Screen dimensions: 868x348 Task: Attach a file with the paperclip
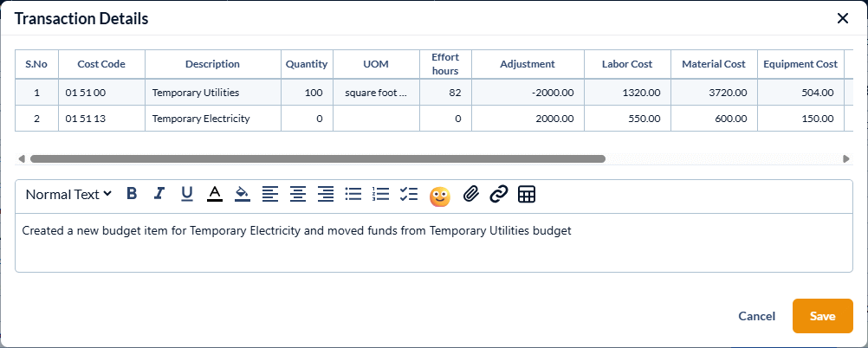tap(470, 194)
